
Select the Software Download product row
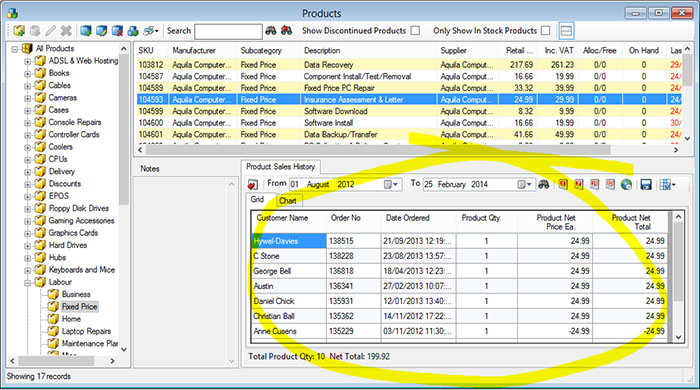click(x=408, y=111)
